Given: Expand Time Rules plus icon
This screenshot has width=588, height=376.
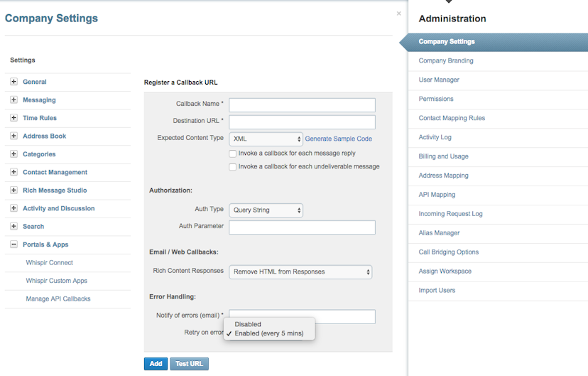Looking at the screenshot, I should [x=13, y=118].
